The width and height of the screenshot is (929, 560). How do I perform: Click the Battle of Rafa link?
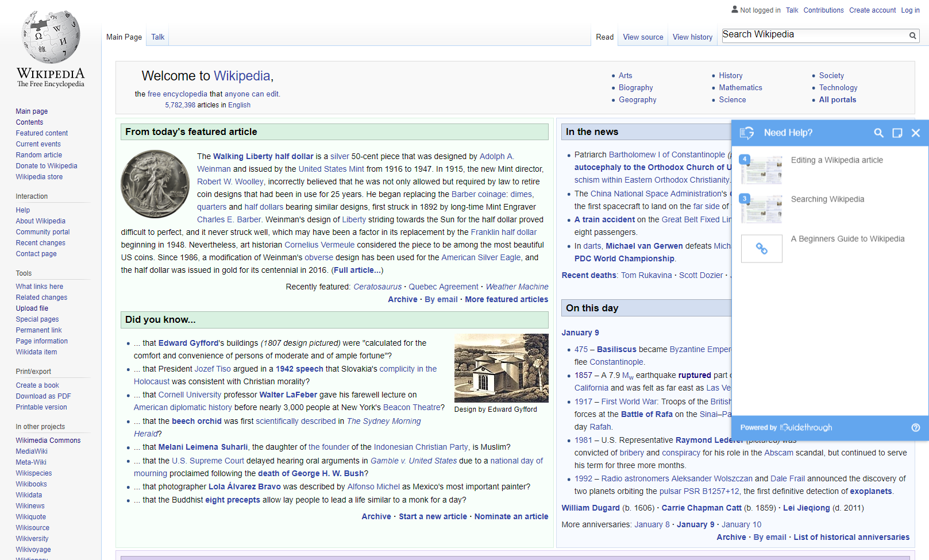coord(647,414)
